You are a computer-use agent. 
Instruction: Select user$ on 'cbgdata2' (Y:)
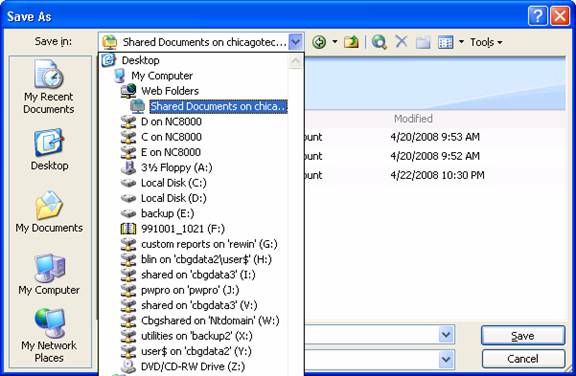tap(196, 351)
